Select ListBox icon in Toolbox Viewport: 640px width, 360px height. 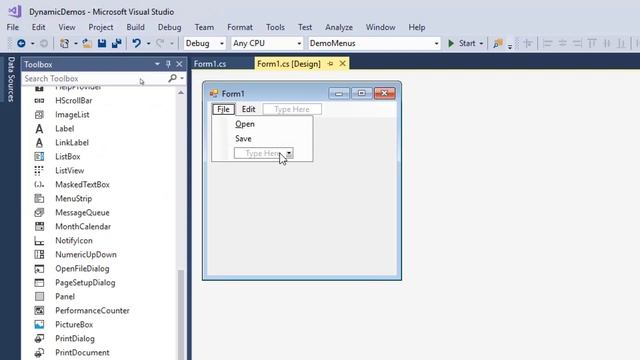click(39, 156)
